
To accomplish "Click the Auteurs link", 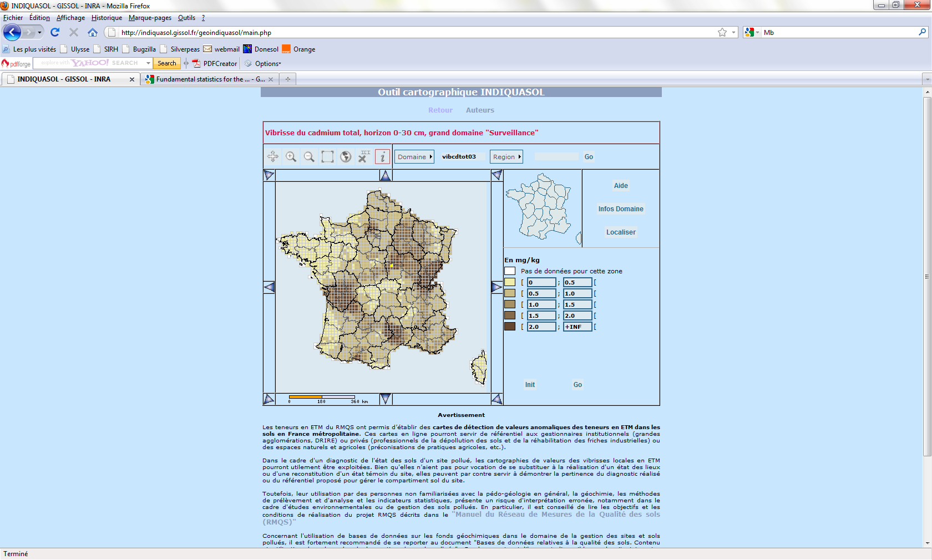I will 480,110.
